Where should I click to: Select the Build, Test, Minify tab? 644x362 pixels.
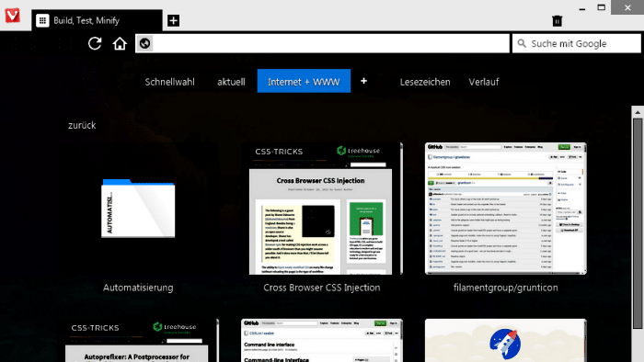point(97,20)
